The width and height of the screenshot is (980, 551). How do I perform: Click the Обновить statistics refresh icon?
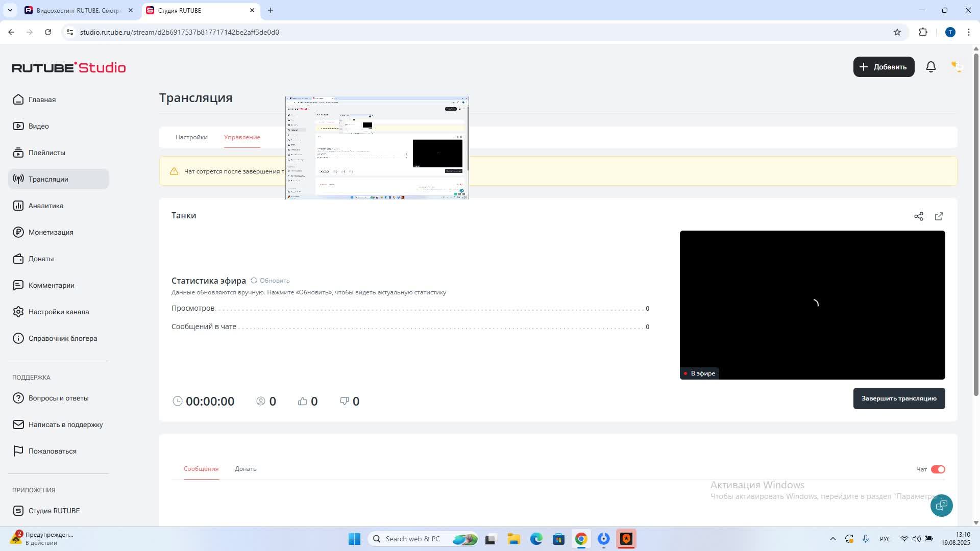[x=254, y=281]
